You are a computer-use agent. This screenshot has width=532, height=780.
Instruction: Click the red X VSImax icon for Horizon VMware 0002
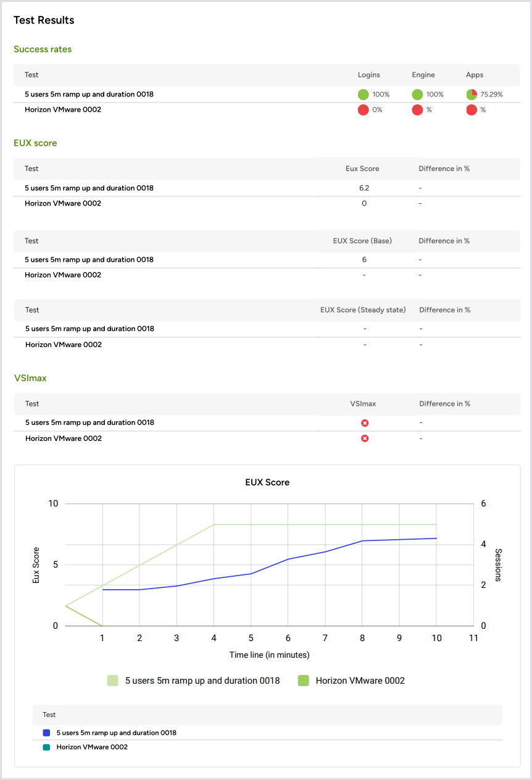(364, 438)
